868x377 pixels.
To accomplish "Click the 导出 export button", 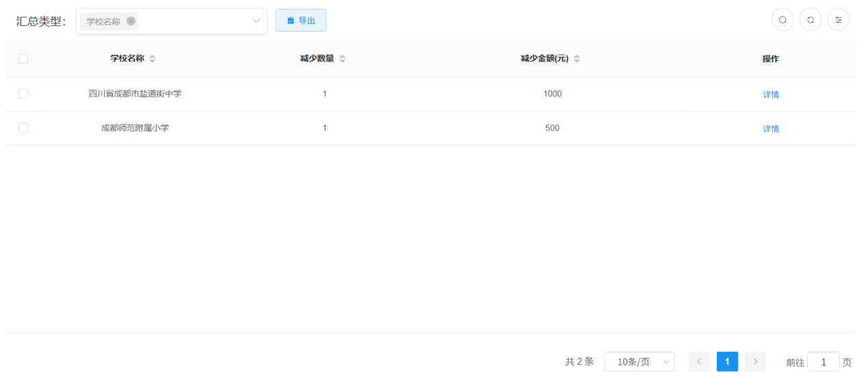I will point(300,21).
